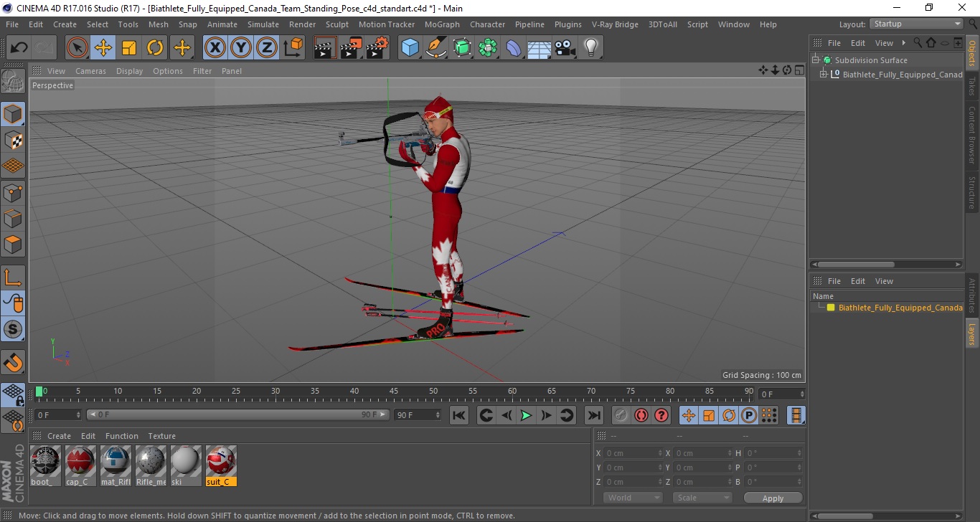Add a Cube primitive object
Screen dimensions: 980x522
(410, 48)
